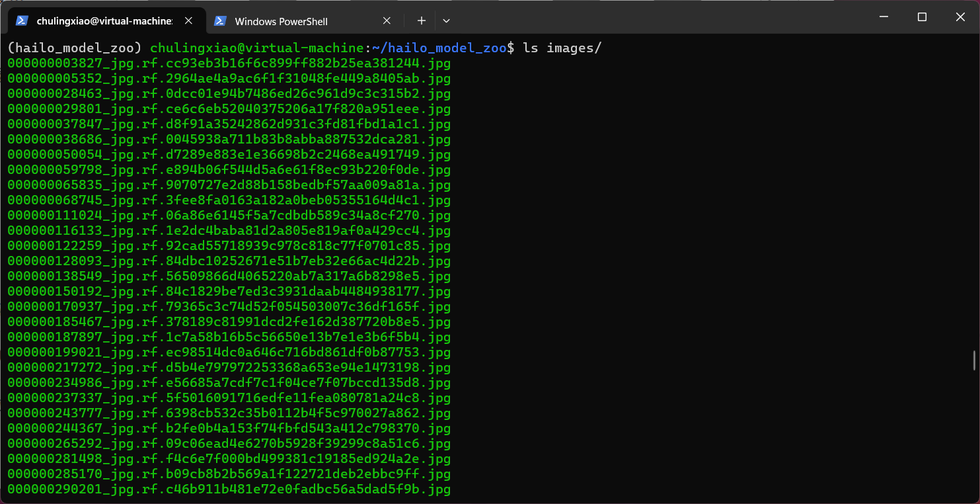Close the terminal window
The image size is (980, 504).
click(x=960, y=17)
